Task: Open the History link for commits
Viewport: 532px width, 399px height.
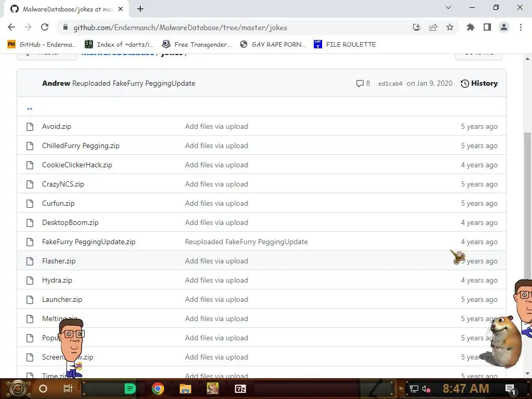Action: (x=479, y=84)
